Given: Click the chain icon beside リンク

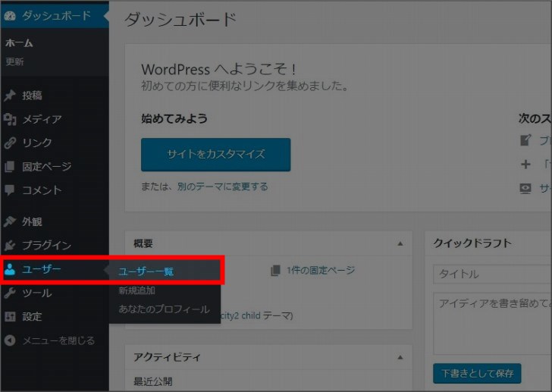Looking at the screenshot, I should click(10, 143).
